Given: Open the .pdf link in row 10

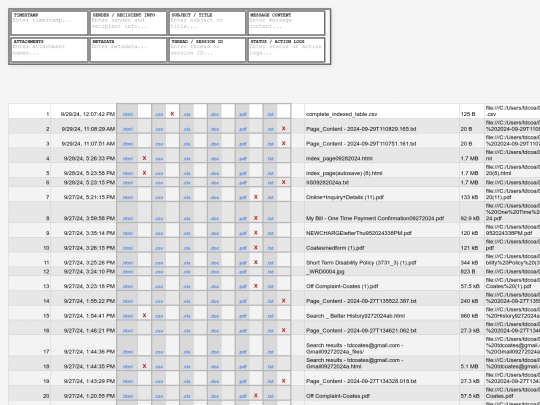Looking at the screenshot, I should 242,248.
